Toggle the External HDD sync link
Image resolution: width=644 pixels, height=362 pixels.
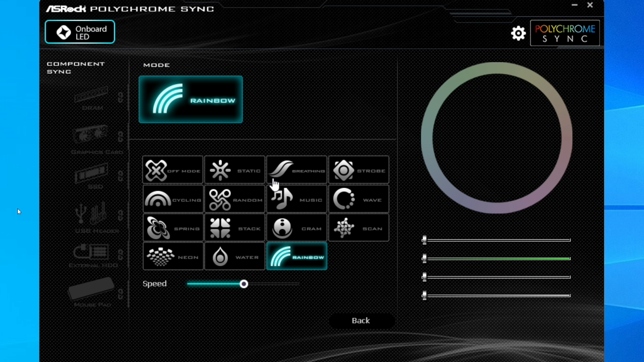pos(120,255)
